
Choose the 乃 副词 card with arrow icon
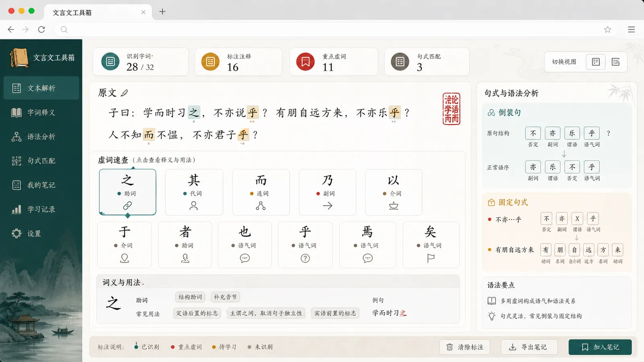point(328,192)
